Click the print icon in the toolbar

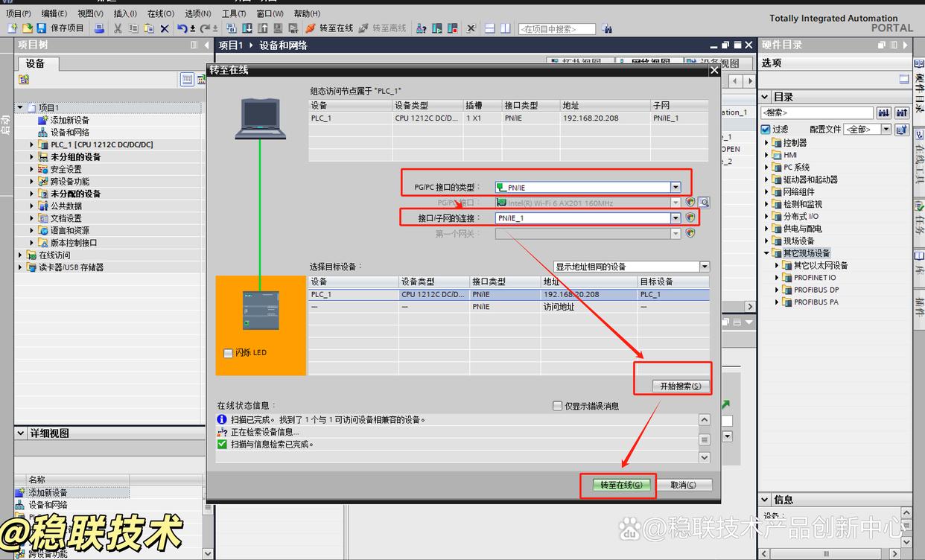coord(99,28)
